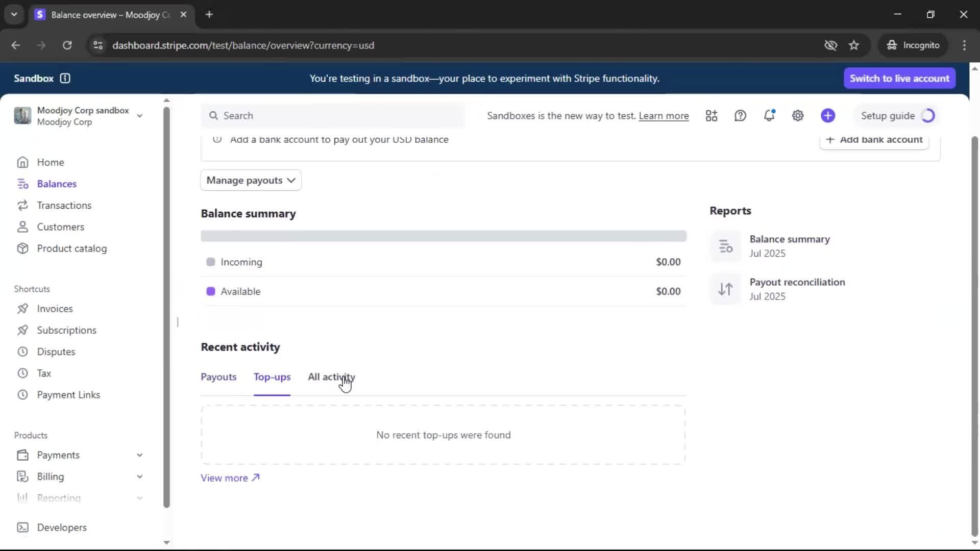Expand the Billing section in sidebar
This screenshot has height=551, width=980.
[x=139, y=477]
